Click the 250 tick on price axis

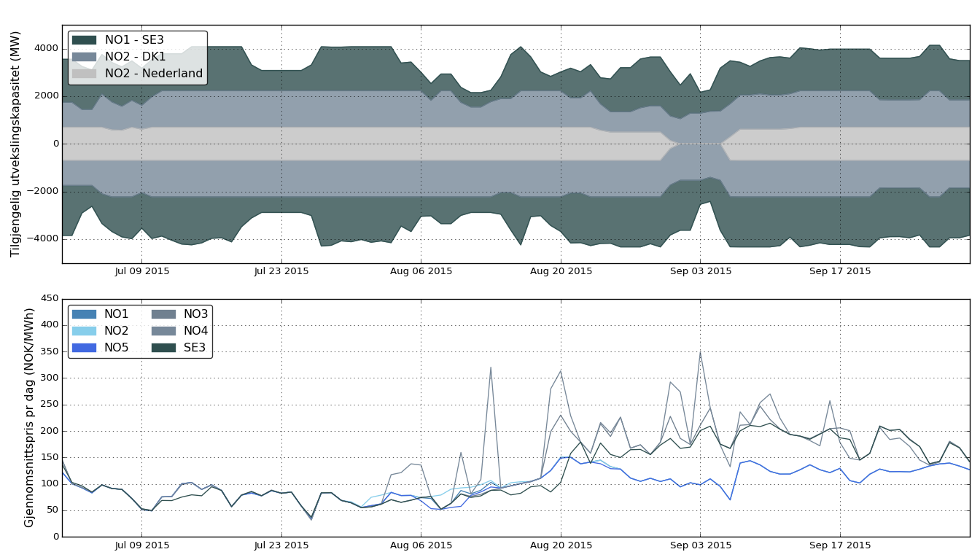(x=50, y=405)
